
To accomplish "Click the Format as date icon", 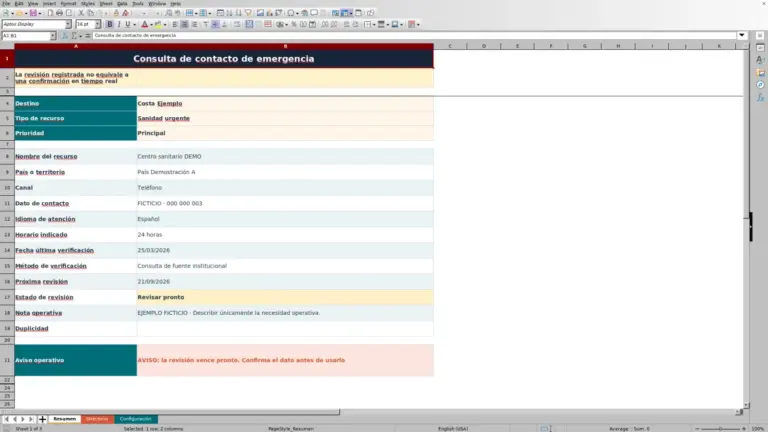I will pyautogui.click(x=312, y=24).
